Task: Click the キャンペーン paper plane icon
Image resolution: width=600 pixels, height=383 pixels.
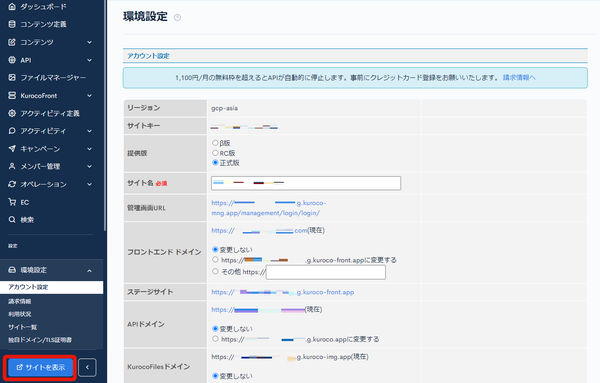Action: coord(12,148)
